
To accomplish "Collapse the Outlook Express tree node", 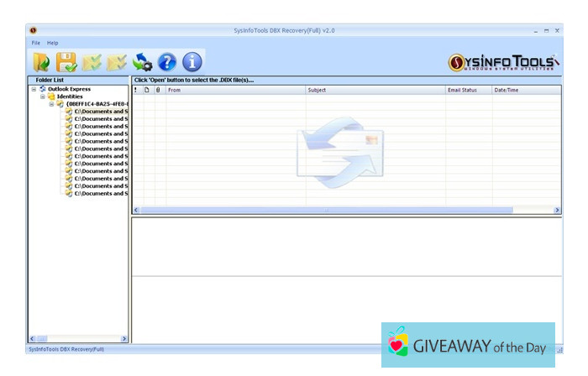I will 34,89.
